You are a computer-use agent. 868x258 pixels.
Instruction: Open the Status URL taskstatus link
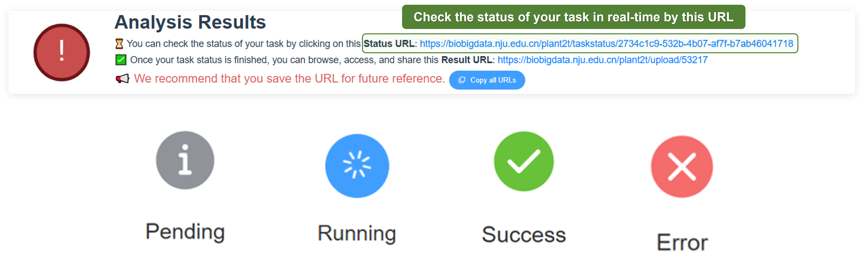pos(606,44)
